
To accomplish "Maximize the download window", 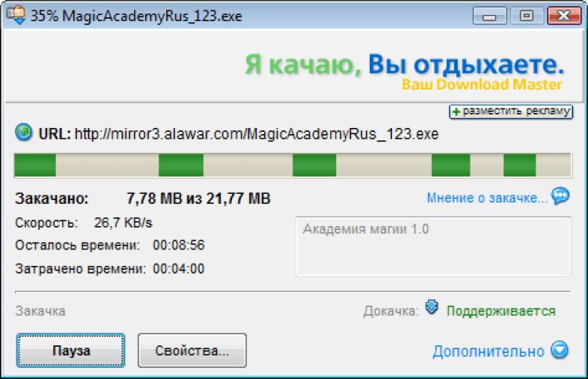I will [527, 16].
